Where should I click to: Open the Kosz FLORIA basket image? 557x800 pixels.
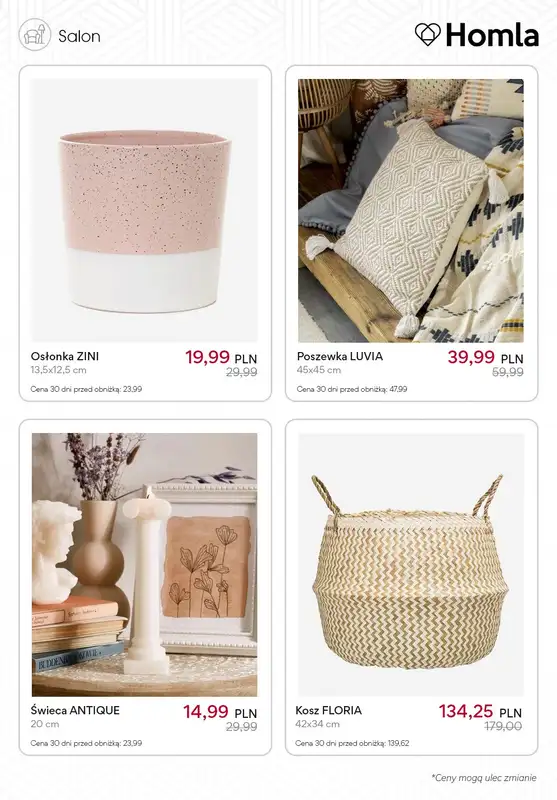[x=411, y=565]
